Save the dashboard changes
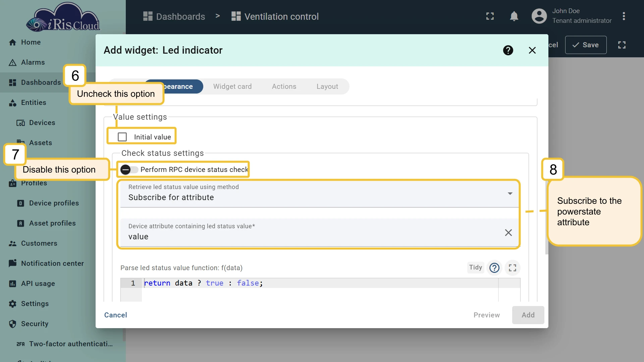Image resolution: width=644 pixels, height=362 pixels. (586, 45)
